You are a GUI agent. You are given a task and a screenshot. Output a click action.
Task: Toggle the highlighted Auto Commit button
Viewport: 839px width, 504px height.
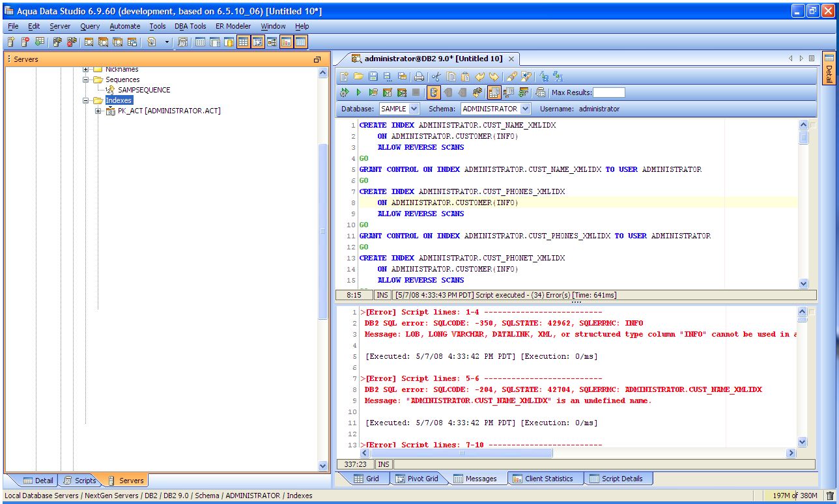(x=434, y=92)
